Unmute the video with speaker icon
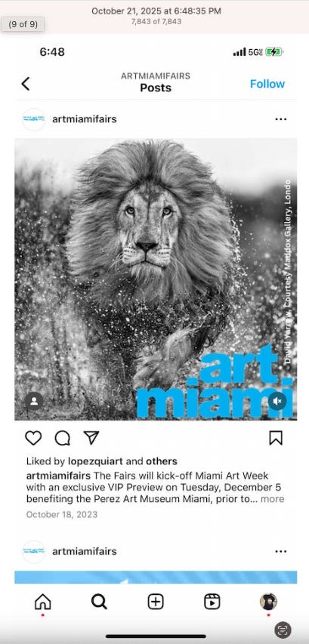This screenshot has height=644, width=309. (277, 401)
